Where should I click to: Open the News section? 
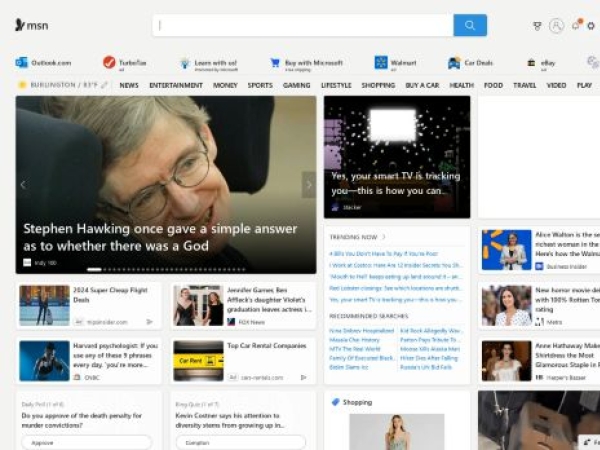click(129, 85)
